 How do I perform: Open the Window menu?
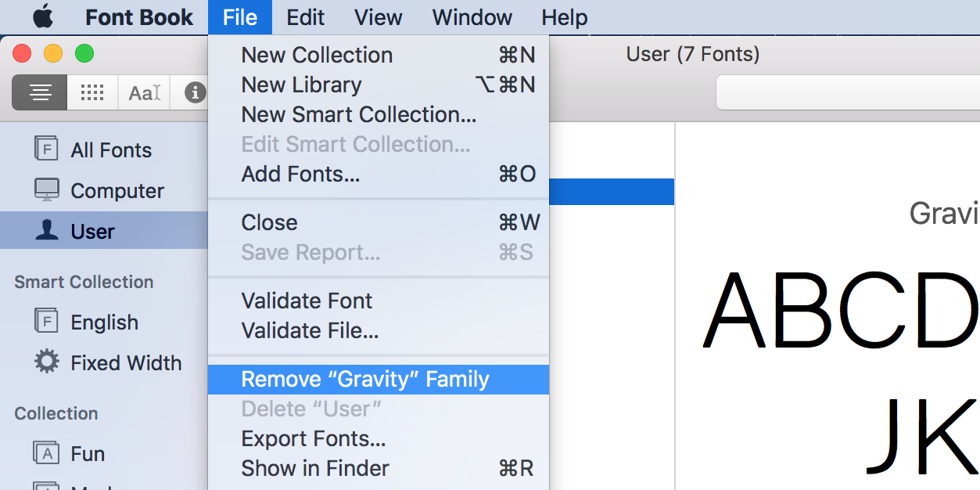tap(472, 16)
